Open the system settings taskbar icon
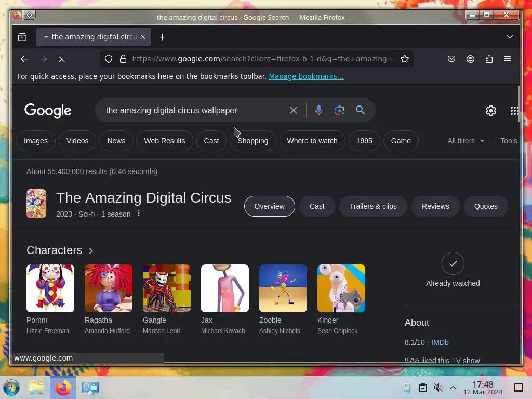 pyautogui.click(x=90, y=388)
